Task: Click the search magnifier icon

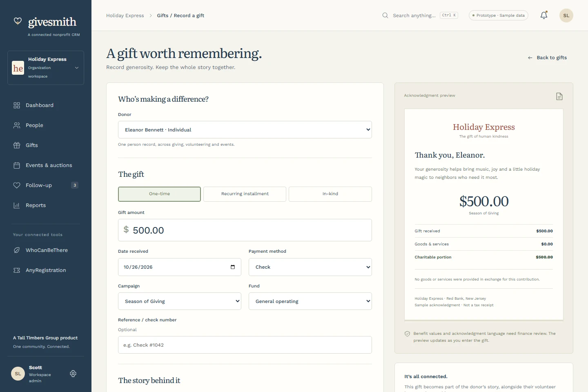Action: tap(385, 16)
